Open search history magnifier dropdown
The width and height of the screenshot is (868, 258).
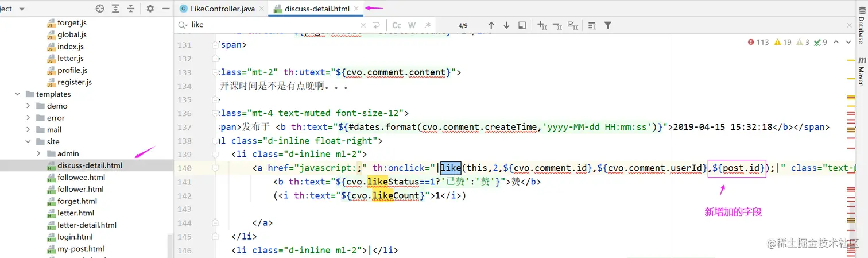click(x=183, y=25)
